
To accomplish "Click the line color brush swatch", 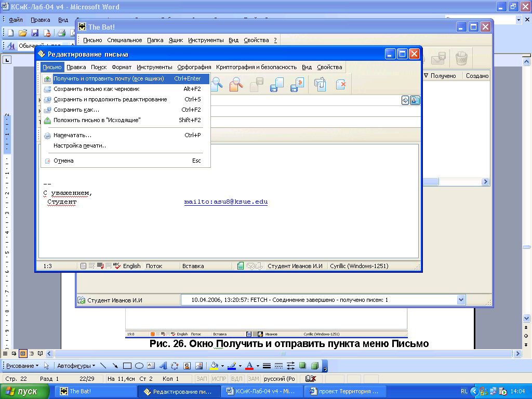I will (x=232, y=366).
